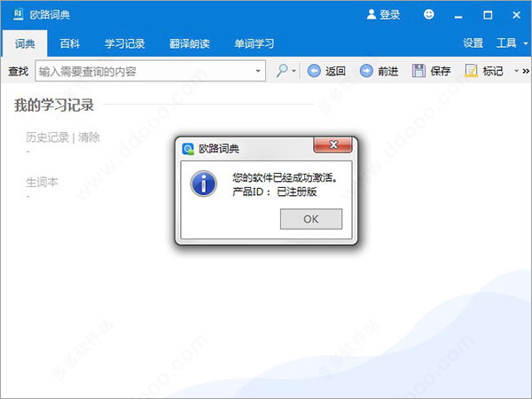Click the magnifying glass search icon
Viewport: 532px width, 399px height.
point(282,71)
